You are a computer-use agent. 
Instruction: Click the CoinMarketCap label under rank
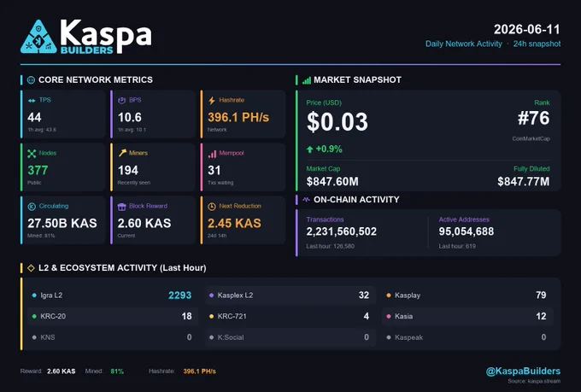point(531,138)
